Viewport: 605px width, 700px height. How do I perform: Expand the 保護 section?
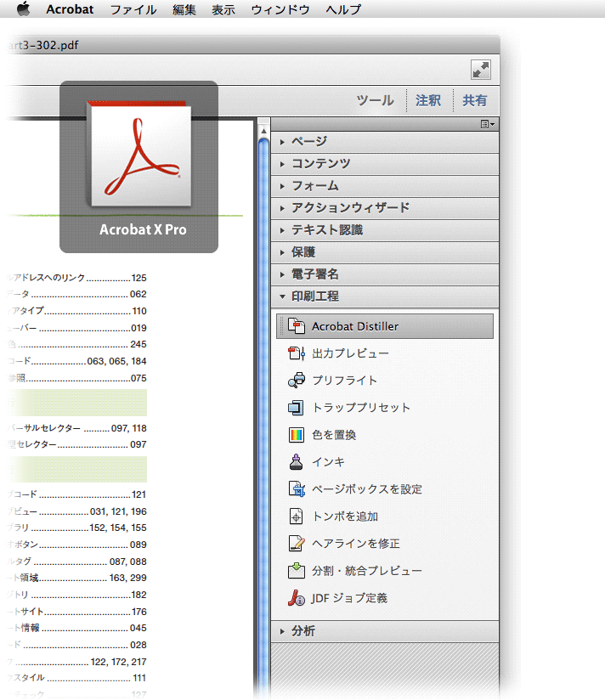click(385, 252)
